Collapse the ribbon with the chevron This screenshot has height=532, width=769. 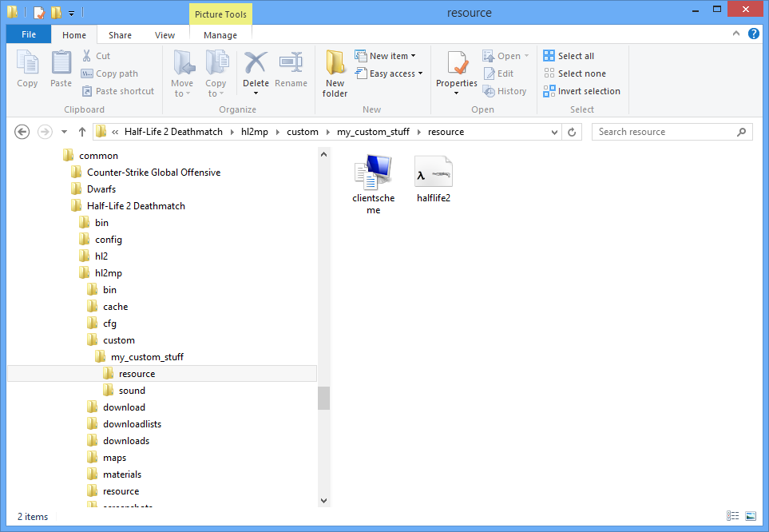(x=735, y=34)
